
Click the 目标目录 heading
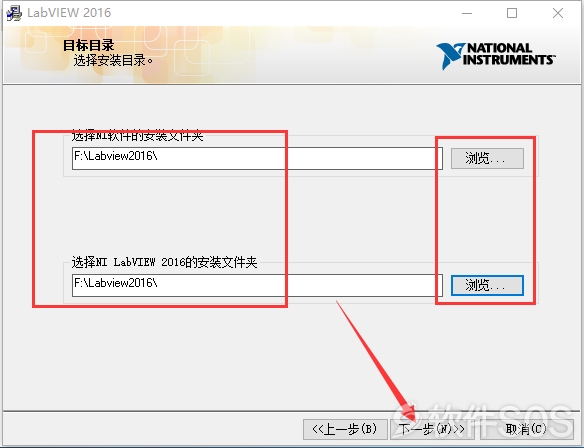point(88,45)
